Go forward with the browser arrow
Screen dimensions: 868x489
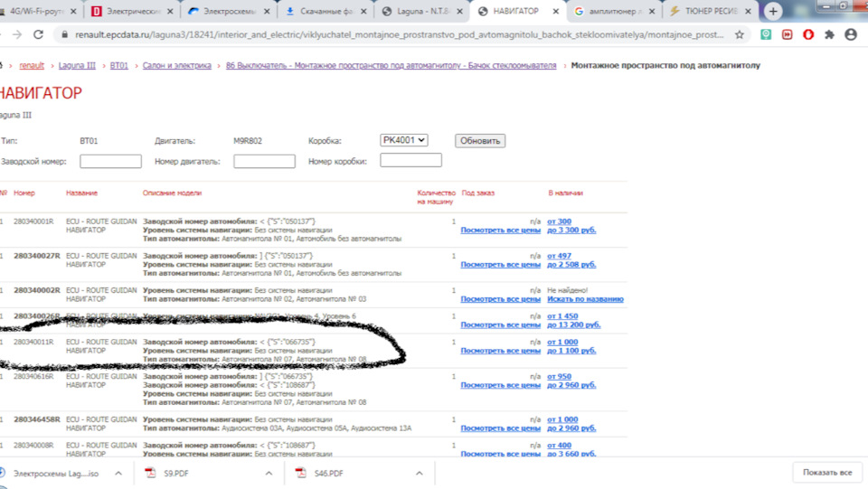coord(17,35)
